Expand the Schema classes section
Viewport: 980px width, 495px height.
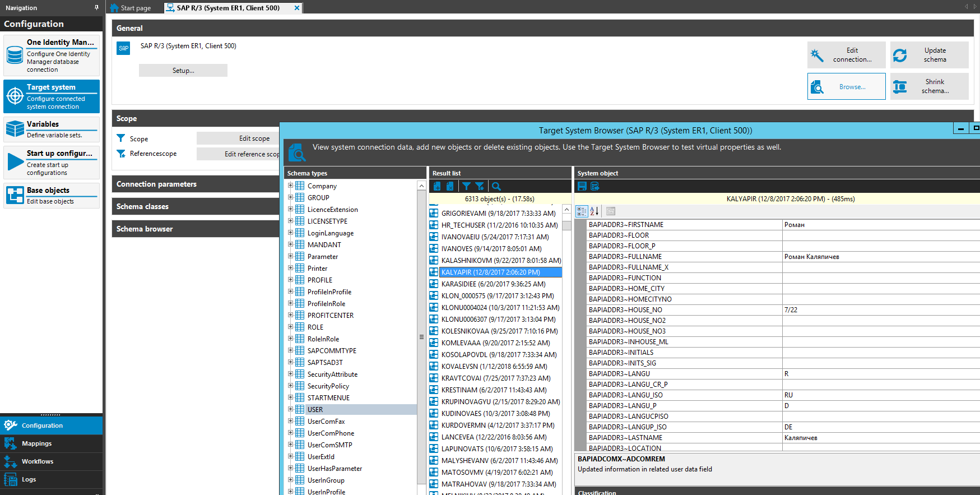196,206
